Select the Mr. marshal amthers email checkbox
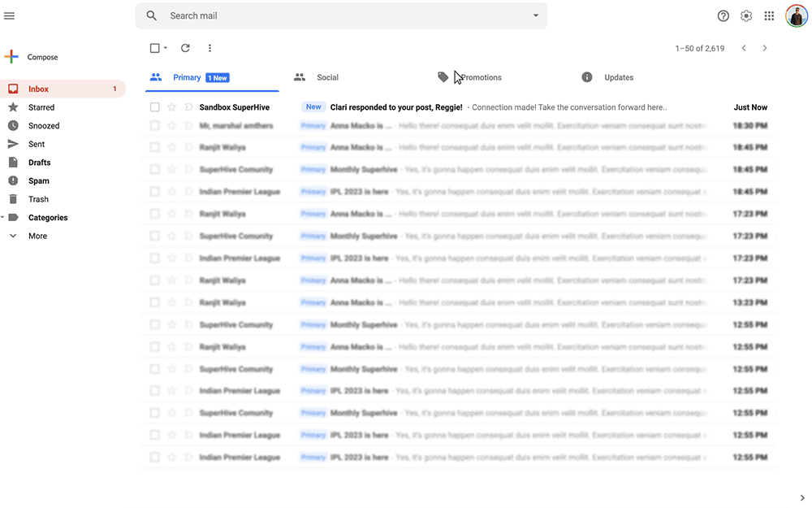812x508 pixels. [154, 125]
